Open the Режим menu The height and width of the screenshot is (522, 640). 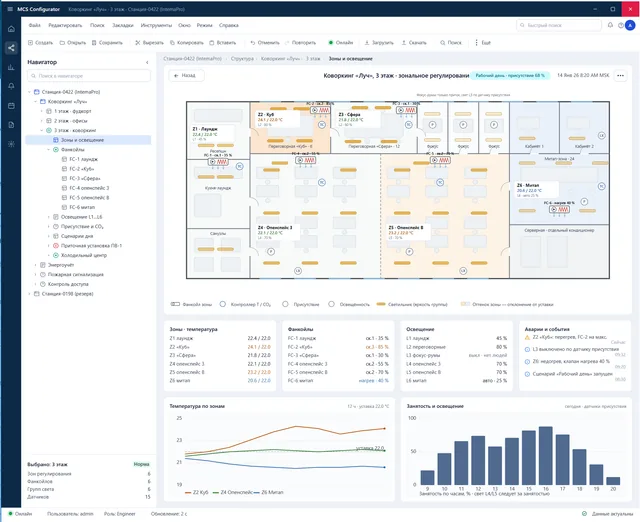(204, 25)
